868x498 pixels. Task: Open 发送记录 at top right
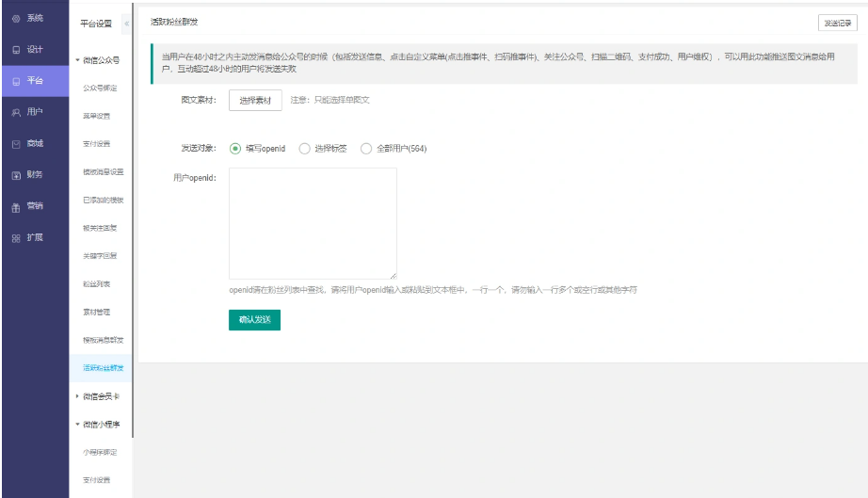pyautogui.click(x=837, y=22)
